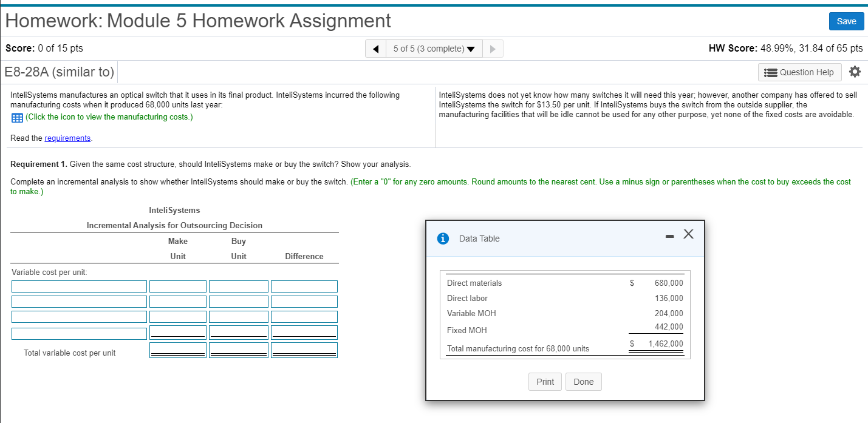This screenshot has height=423, width=868.
Task: Go to the next question arrow
Action: pos(493,49)
